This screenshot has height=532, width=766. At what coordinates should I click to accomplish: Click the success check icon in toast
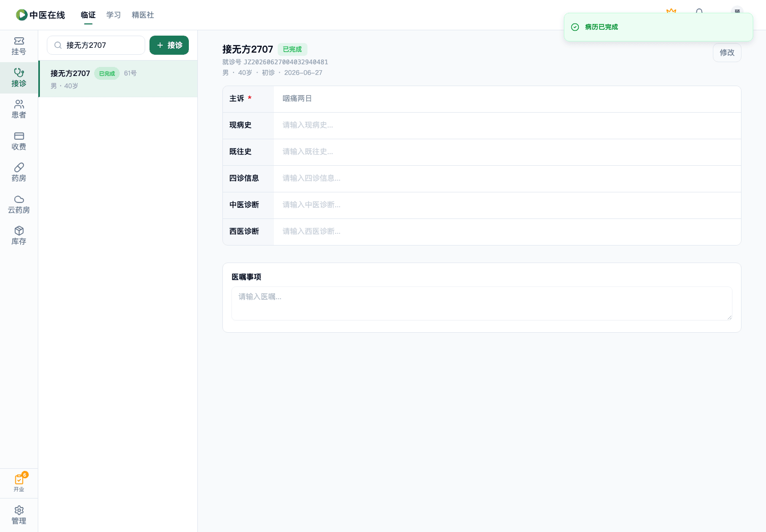(575, 27)
